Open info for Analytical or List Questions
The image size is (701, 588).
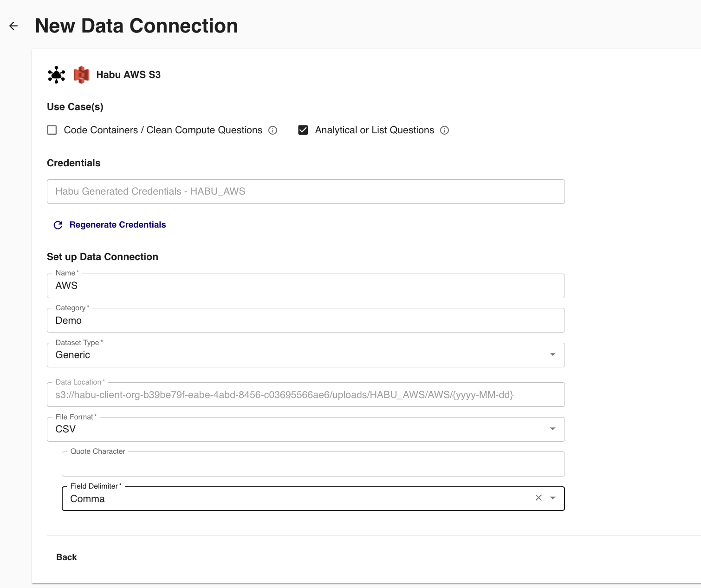point(444,131)
